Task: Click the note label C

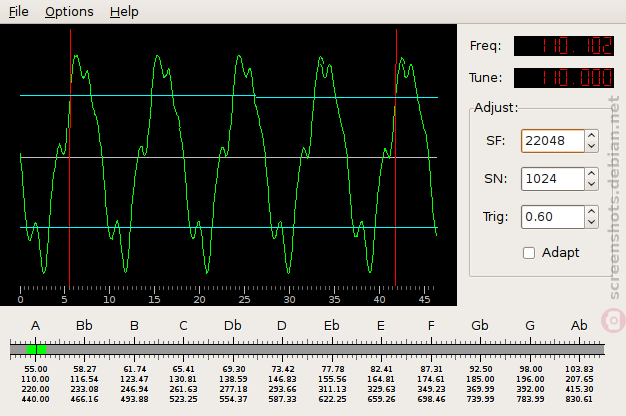Action: click(x=183, y=326)
